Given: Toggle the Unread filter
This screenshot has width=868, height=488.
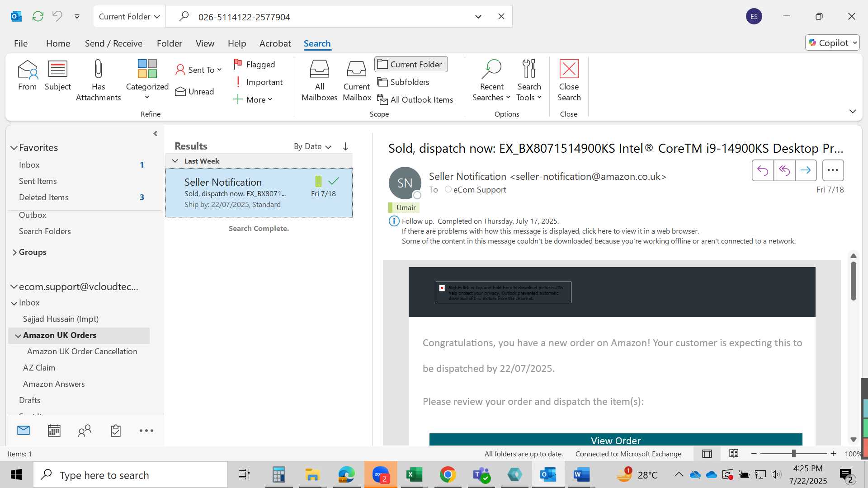Looking at the screenshot, I should point(194,92).
